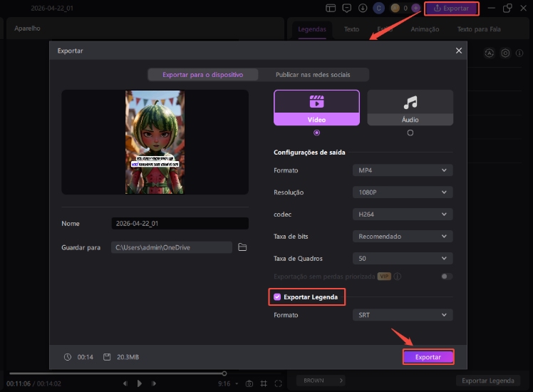Image resolution: width=533 pixels, height=392 pixels.
Task: Select the radio button under Áudio
Action: point(410,133)
